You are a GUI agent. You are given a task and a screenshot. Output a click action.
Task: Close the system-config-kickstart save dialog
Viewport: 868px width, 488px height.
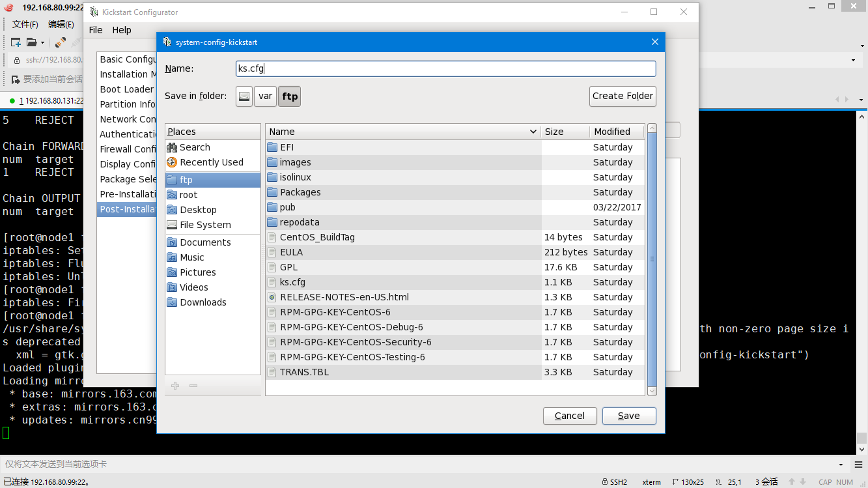[655, 42]
